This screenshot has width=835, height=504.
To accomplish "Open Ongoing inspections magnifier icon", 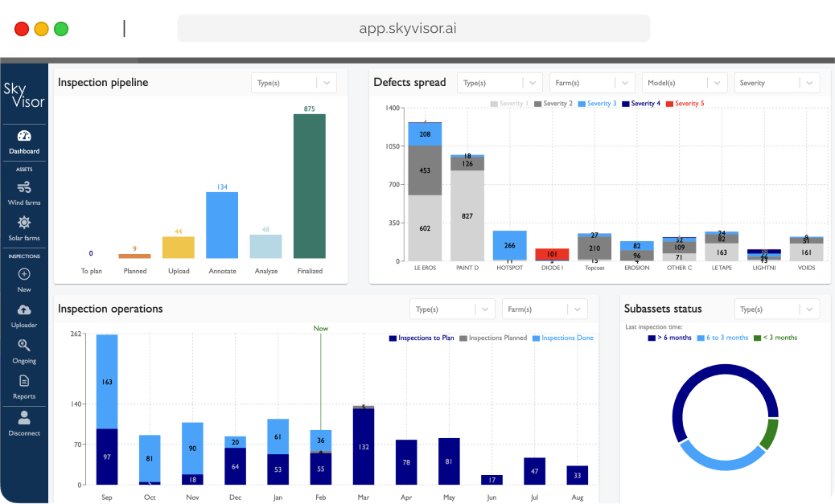I will [24, 346].
